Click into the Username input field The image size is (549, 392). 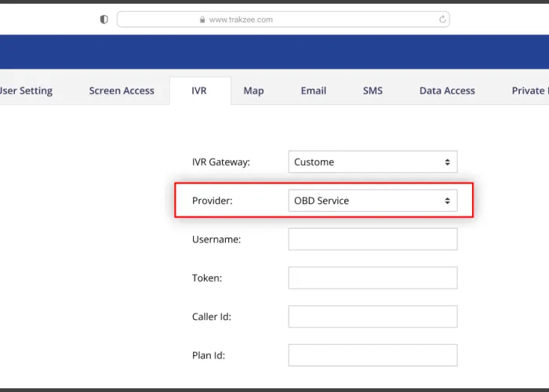click(x=373, y=239)
